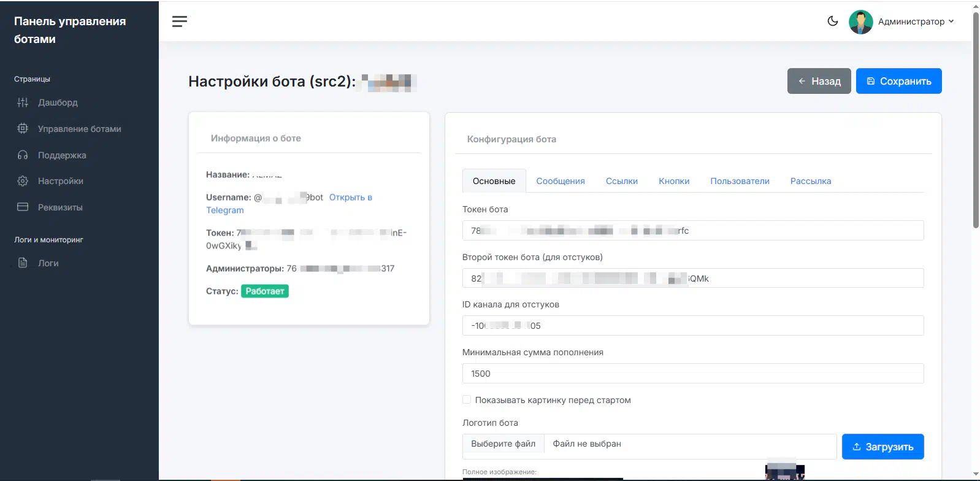Viewport: 980px width, 481px height.
Task: Expand the Администратор dropdown menu
Action: (916, 21)
